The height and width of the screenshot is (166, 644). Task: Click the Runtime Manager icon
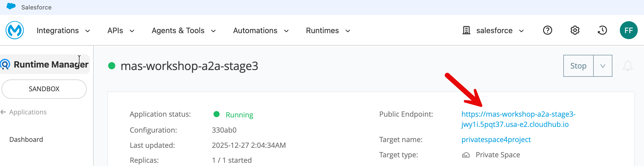click(x=5, y=64)
